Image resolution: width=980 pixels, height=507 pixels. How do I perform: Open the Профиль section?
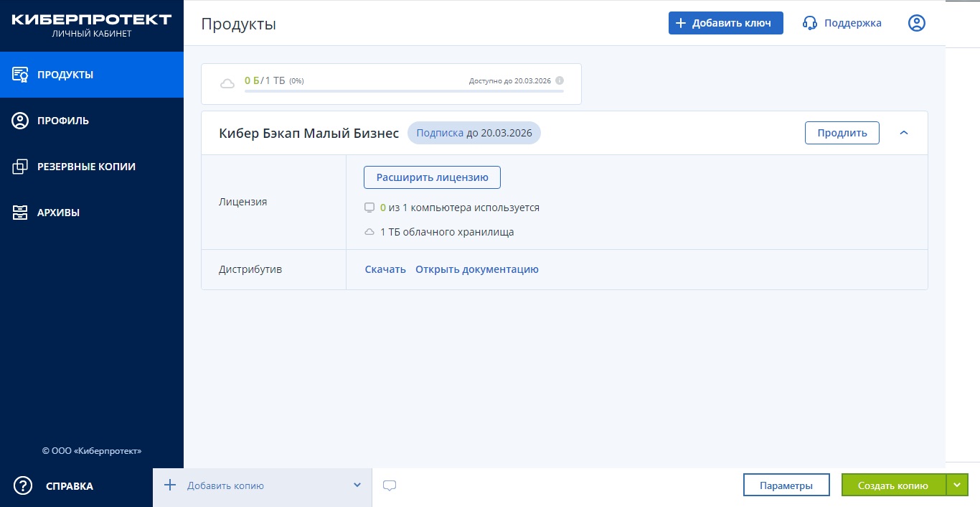63,121
